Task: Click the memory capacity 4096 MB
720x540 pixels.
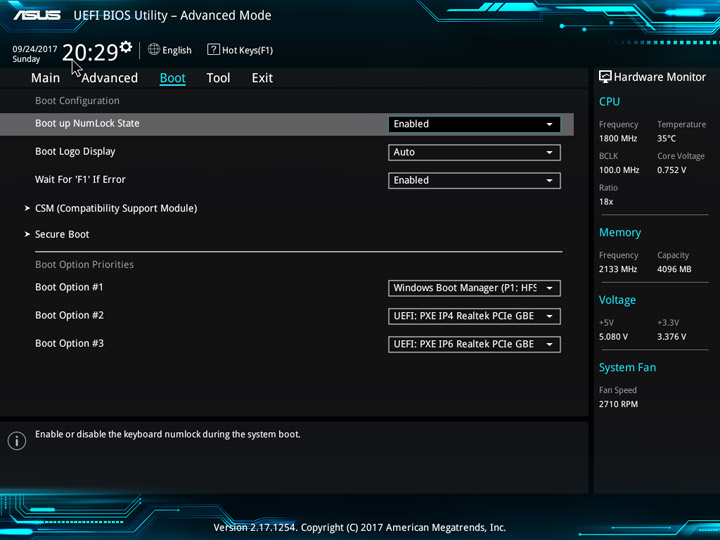Action: coord(674,269)
